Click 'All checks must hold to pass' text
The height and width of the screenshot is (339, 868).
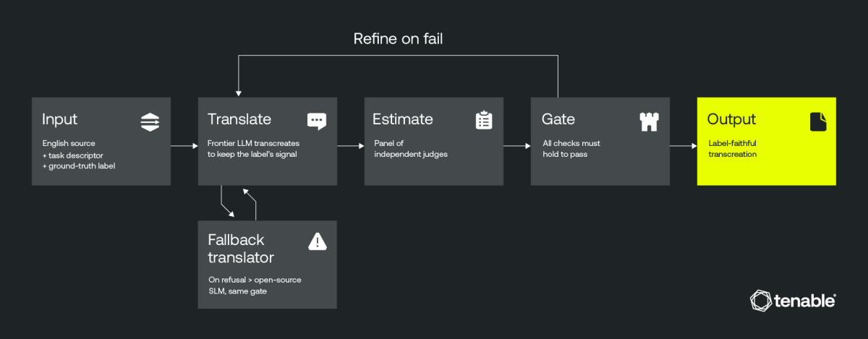coord(571,148)
